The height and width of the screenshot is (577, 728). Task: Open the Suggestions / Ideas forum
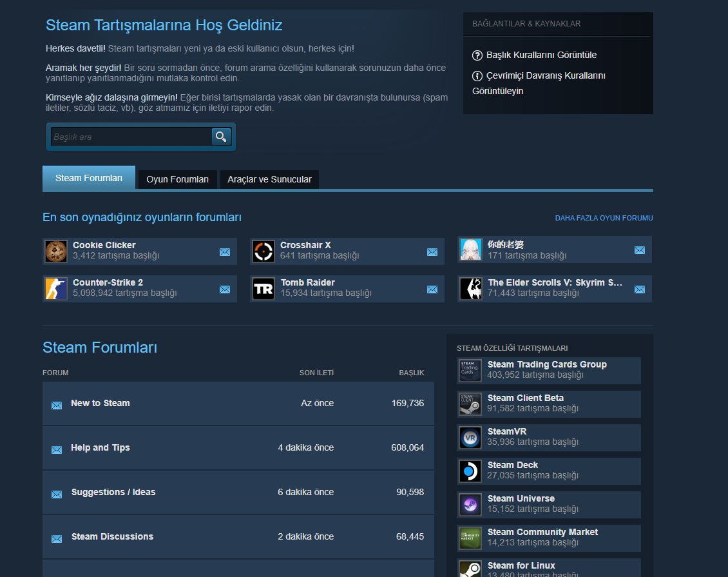[113, 492]
